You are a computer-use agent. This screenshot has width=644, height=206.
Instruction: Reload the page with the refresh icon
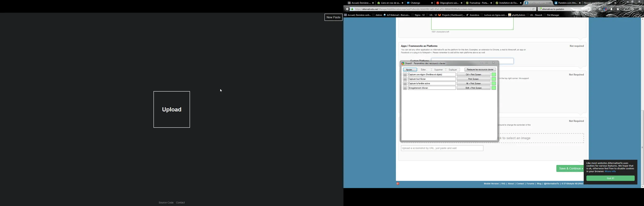pyautogui.click(x=533, y=9)
